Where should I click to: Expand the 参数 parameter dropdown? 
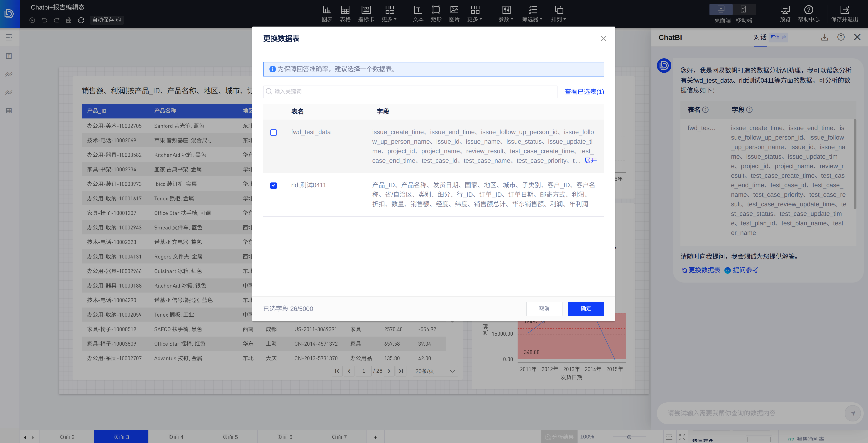tap(506, 13)
